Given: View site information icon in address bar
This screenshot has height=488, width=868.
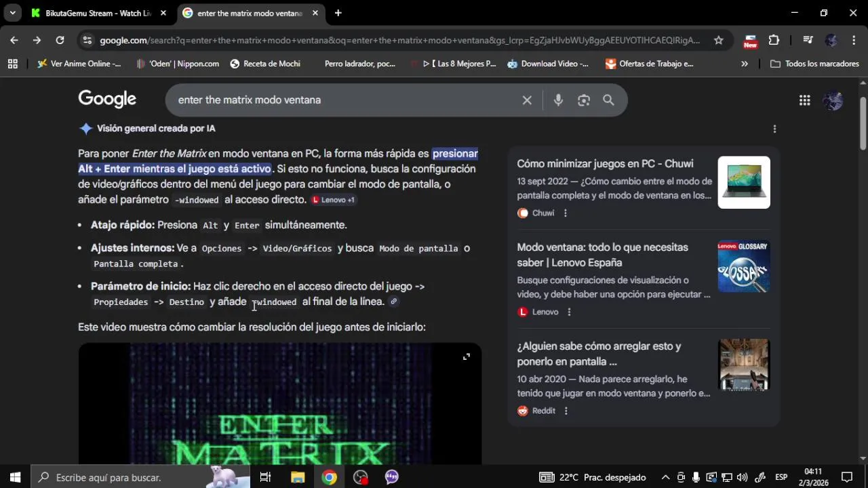Looking at the screenshot, I should 87,40.
